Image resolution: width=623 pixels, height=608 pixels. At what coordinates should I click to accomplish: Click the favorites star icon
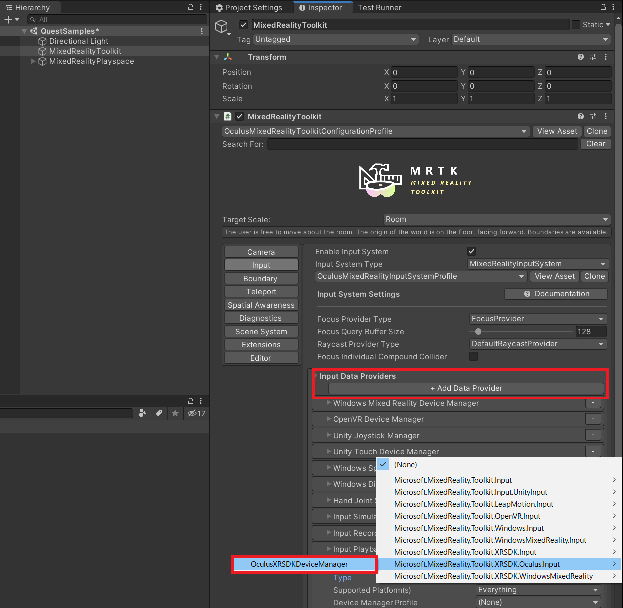click(175, 413)
